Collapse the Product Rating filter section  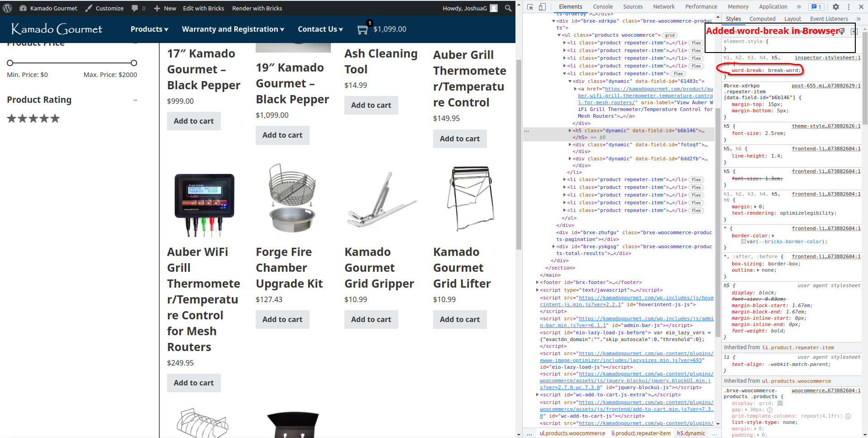pyautogui.click(x=135, y=100)
